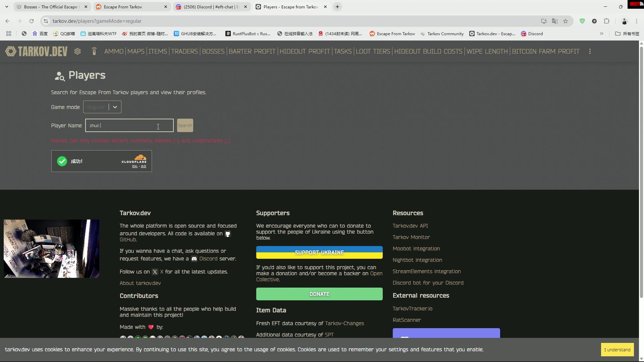The image size is (644, 362).
Task: Open StreamElements integration link
Action: point(427,271)
